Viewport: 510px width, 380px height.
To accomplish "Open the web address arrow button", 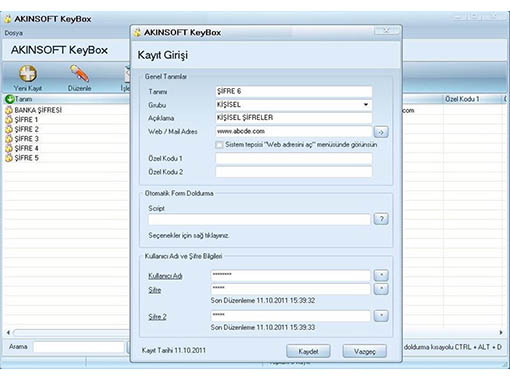I will (x=381, y=132).
